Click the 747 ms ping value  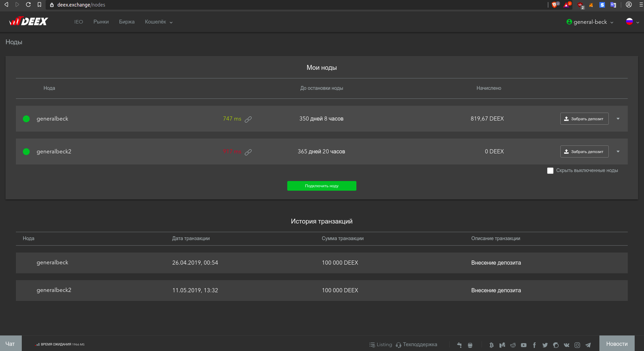[232, 119]
